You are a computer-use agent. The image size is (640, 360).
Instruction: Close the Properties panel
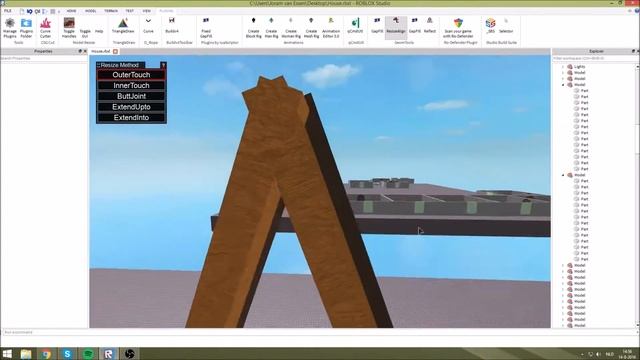coord(85,51)
